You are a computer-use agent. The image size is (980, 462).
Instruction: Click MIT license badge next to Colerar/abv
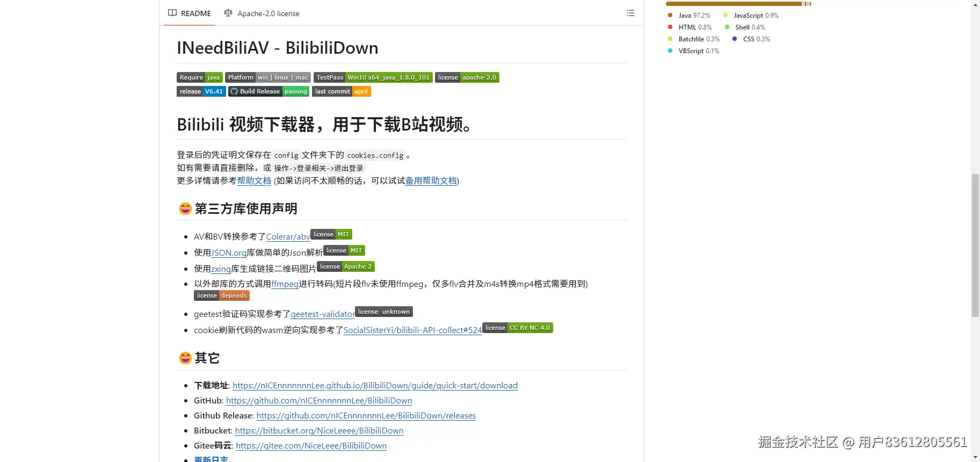(x=331, y=234)
